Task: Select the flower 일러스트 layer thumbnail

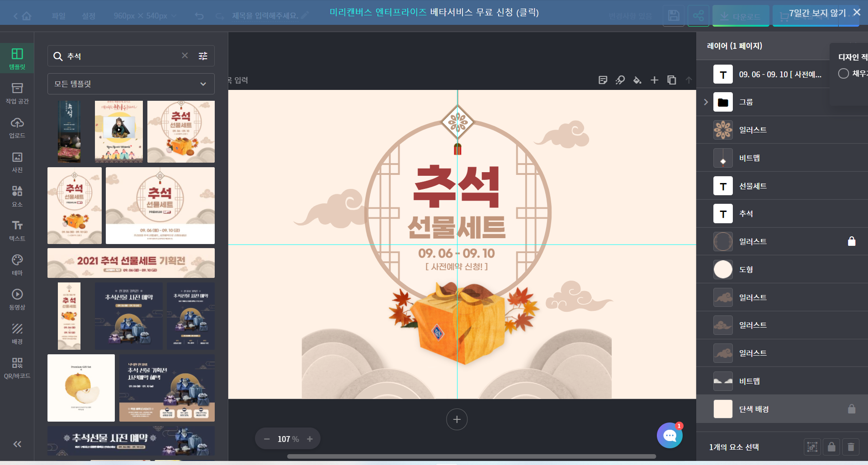Action: (723, 130)
